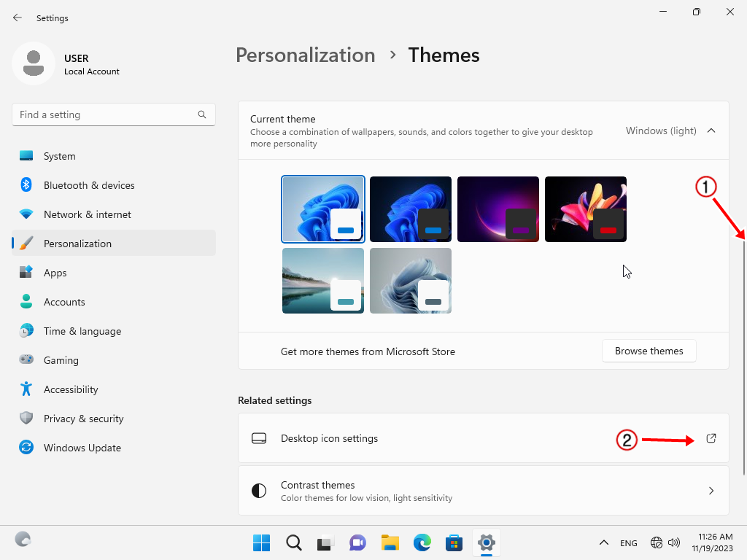Image resolution: width=747 pixels, height=560 pixels.
Task: Open Privacy & security settings
Action: (x=113, y=419)
